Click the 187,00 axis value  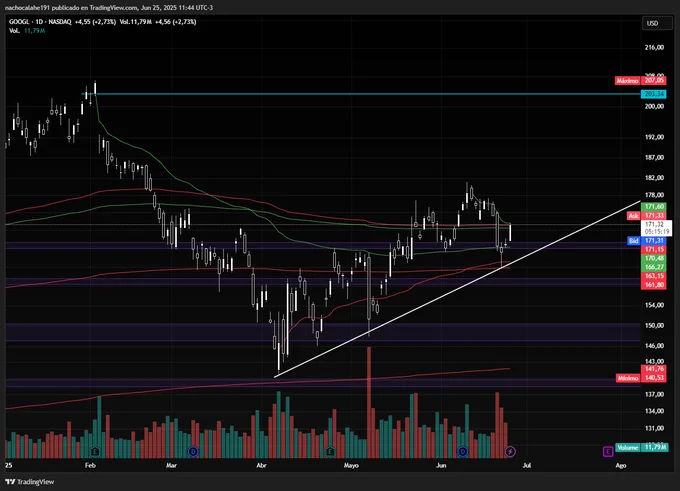pyautogui.click(x=654, y=157)
